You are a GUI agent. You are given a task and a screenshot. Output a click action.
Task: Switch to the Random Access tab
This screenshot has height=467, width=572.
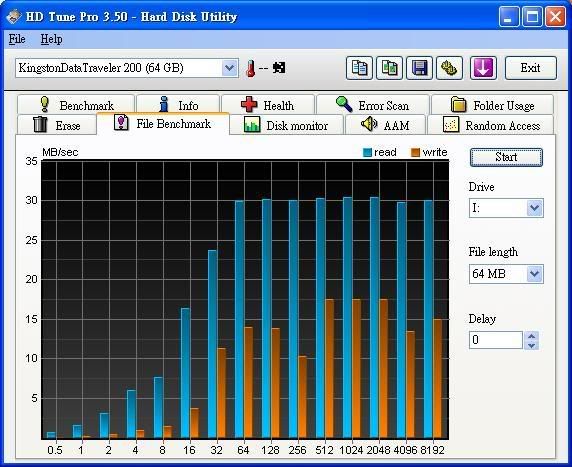coord(491,126)
